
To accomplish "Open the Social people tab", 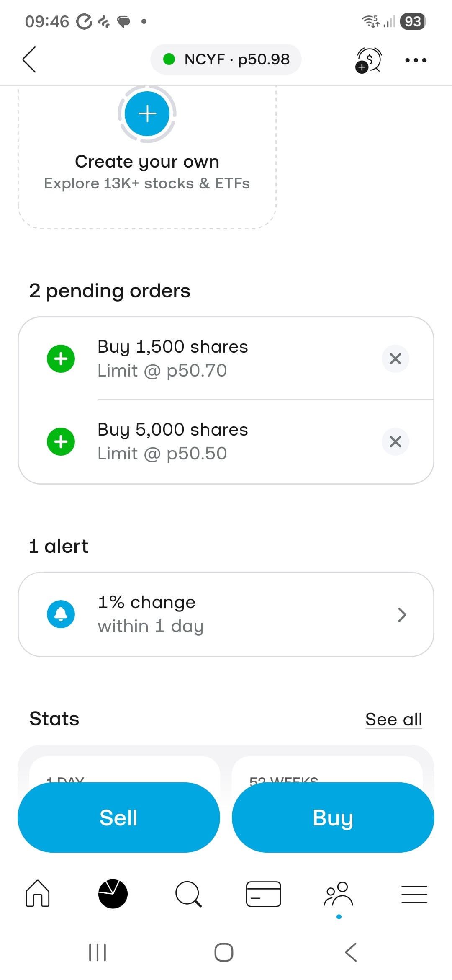I will click(339, 894).
